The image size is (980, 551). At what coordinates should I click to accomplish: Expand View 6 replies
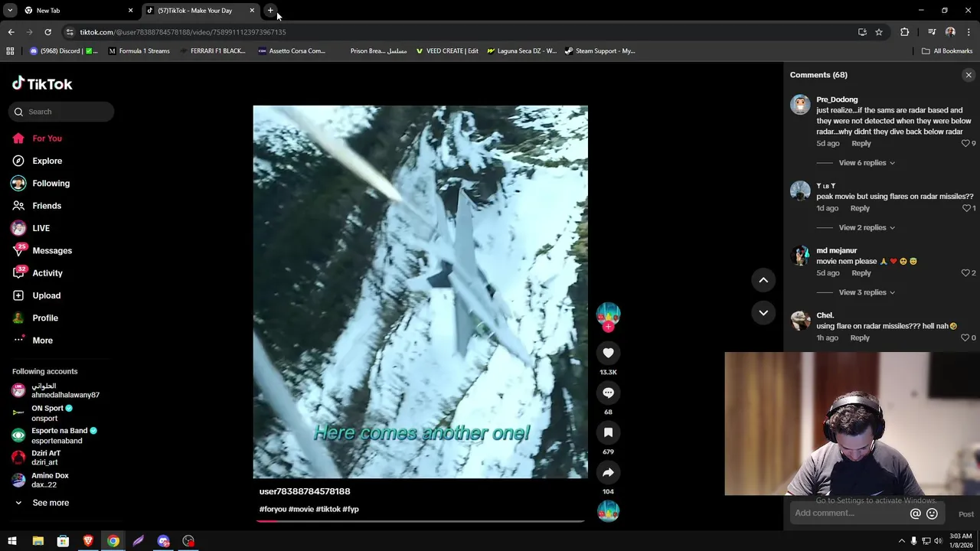(x=867, y=162)
